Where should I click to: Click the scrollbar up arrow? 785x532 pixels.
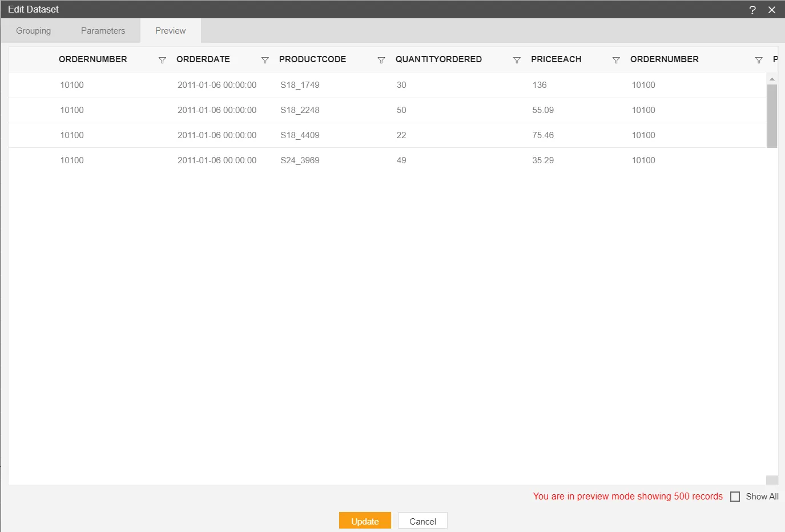pos(772,79)
